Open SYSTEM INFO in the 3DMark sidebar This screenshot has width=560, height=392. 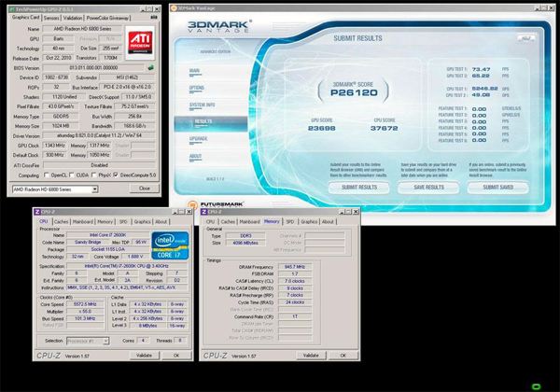pos(203,105)
